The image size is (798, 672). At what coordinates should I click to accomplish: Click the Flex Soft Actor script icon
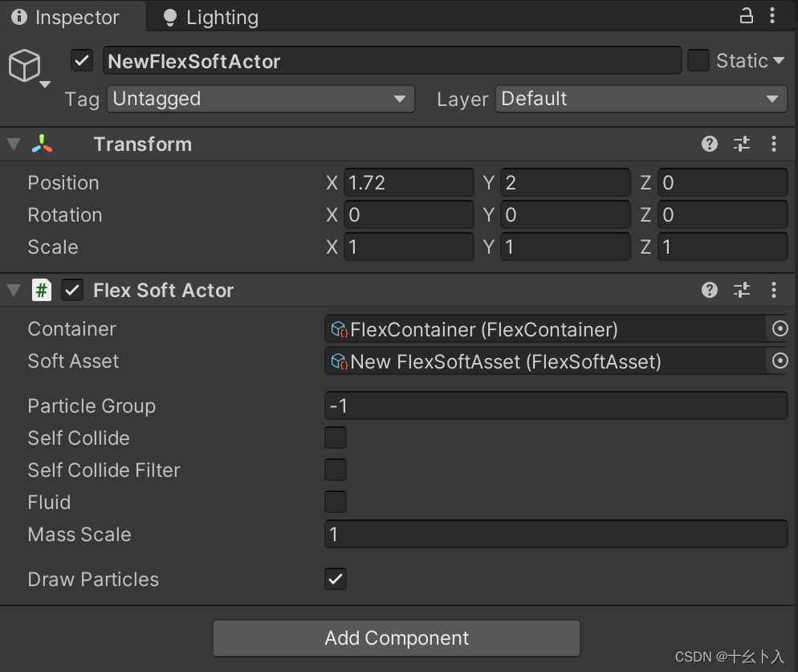point(41,290)
